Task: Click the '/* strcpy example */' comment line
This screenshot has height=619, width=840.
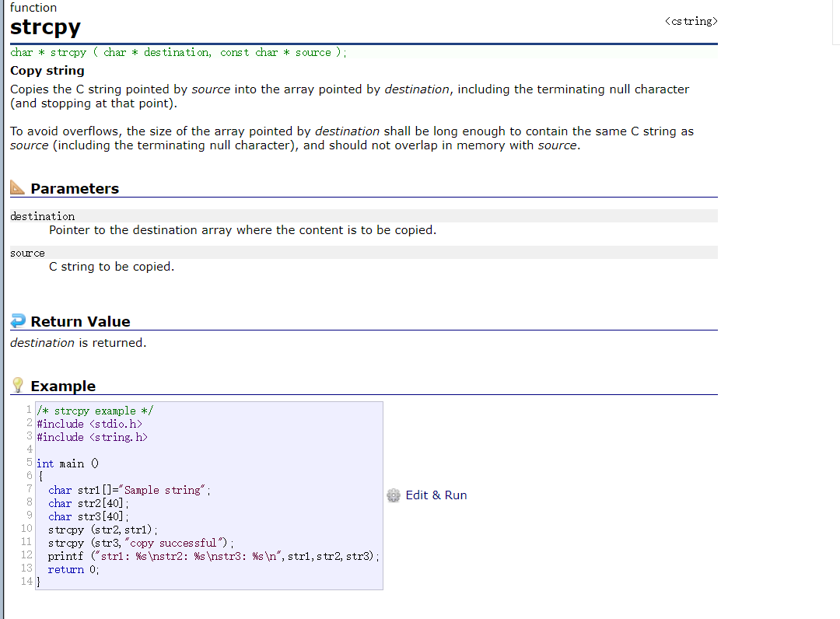Action: tap(95, 411)
